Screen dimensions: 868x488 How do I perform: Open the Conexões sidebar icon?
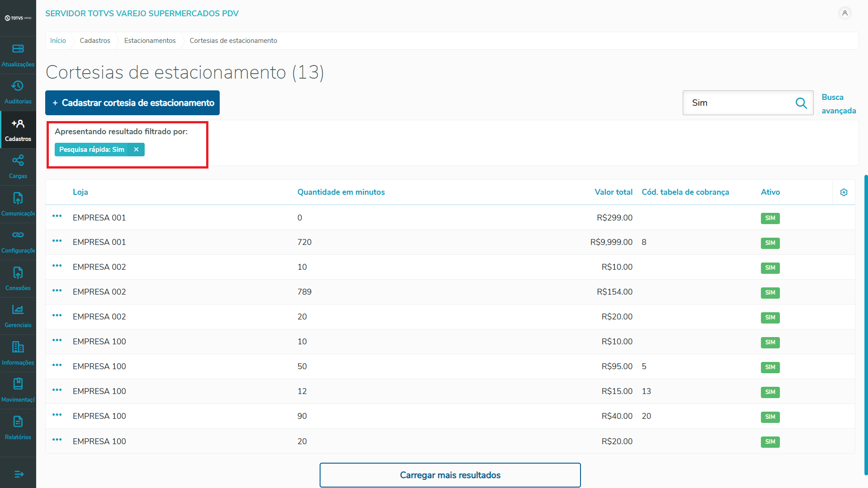18,272
